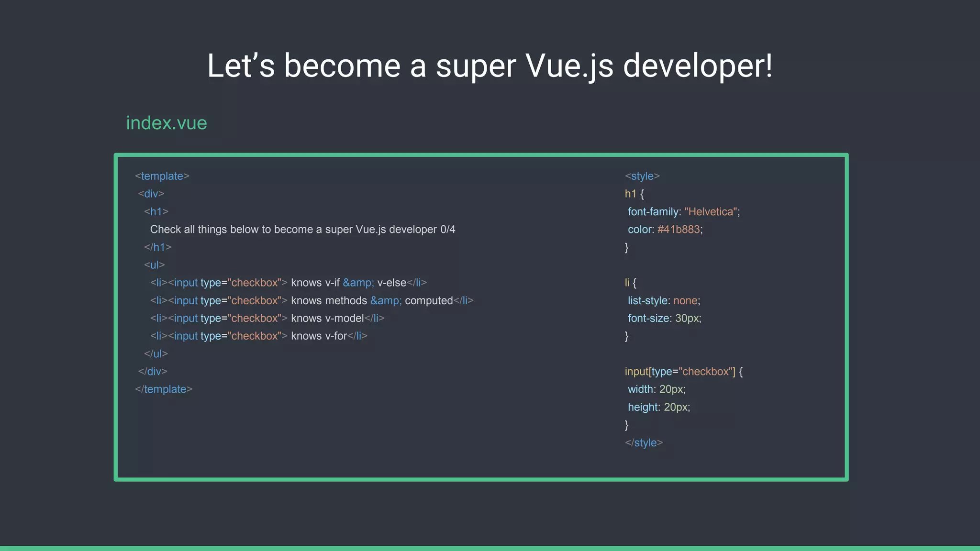Image resolution: width=980 pixels, height=551 pixels.
Task: Click the closing </h1> tag line
Action: 158,247
